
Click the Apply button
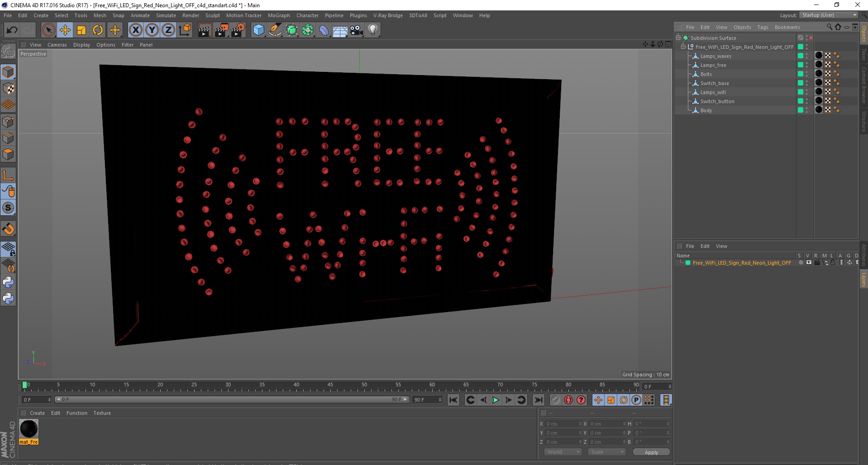click(x=651, y=452)
